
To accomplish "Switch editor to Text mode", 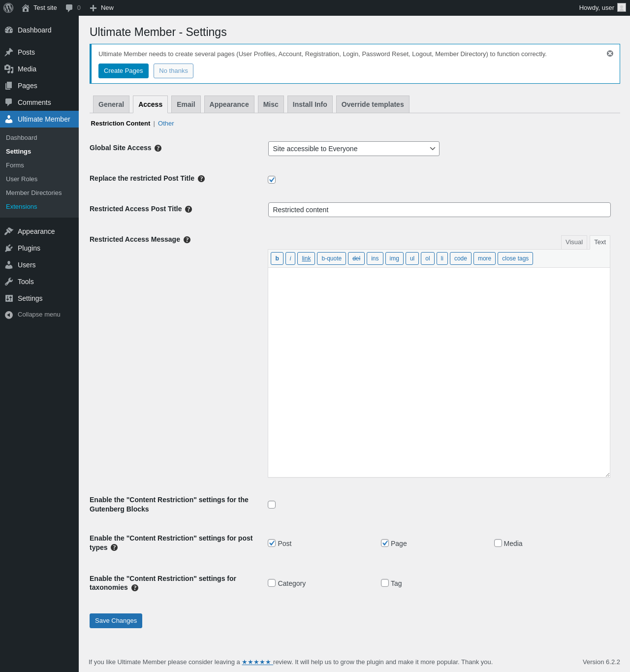I will pos(600,242).
